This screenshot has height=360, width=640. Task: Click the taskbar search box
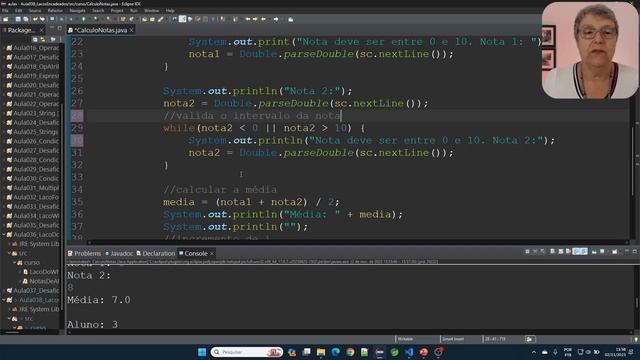point(247,352)
